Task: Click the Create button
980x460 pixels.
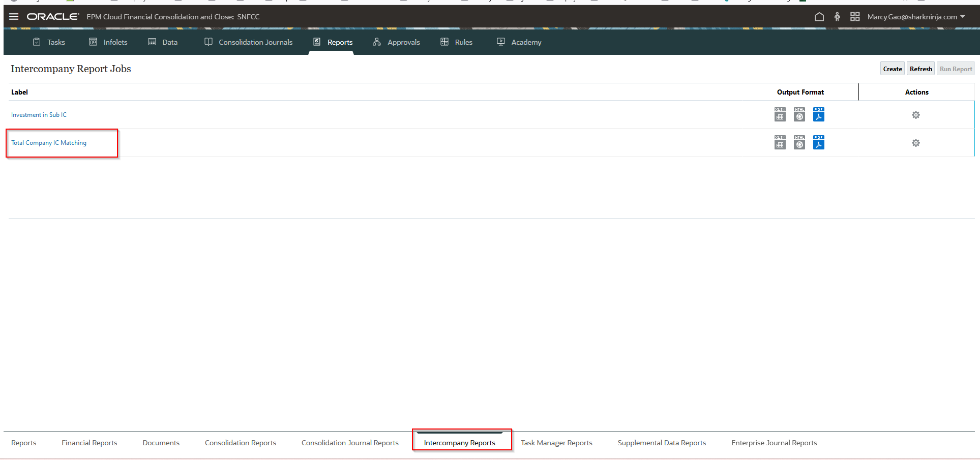Action: (892, 68)
